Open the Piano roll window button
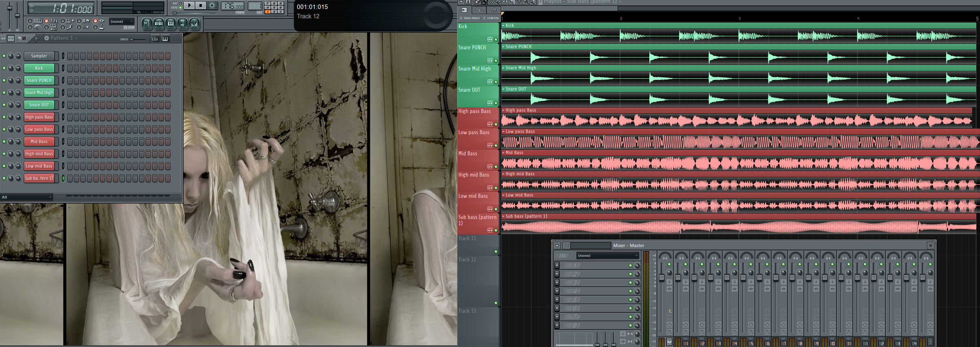 click(170, 24)
